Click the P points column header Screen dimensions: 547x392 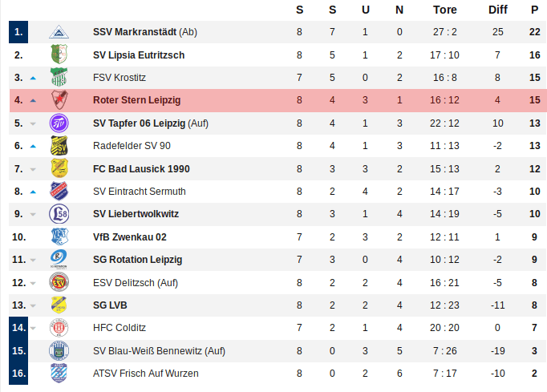(534, 10)
